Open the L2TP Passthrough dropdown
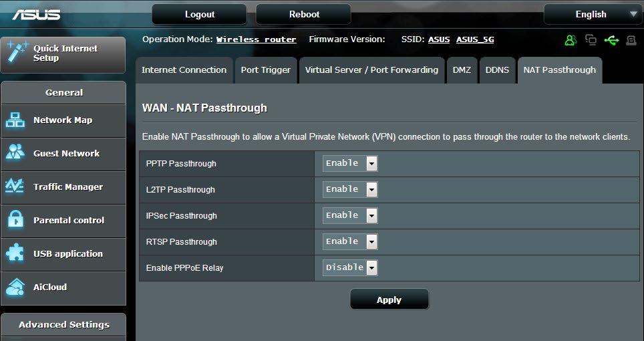644x341 pixels. click(x=350, y=189)
